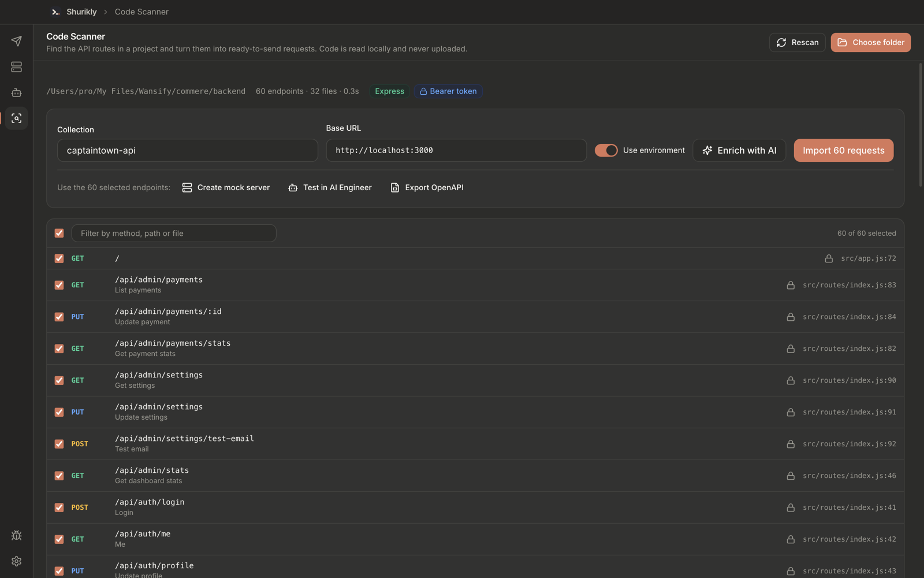Click the Shurikly logo in the breadcrumb
924x578 pixels.
pyautogui.click(x=55, y=12)
